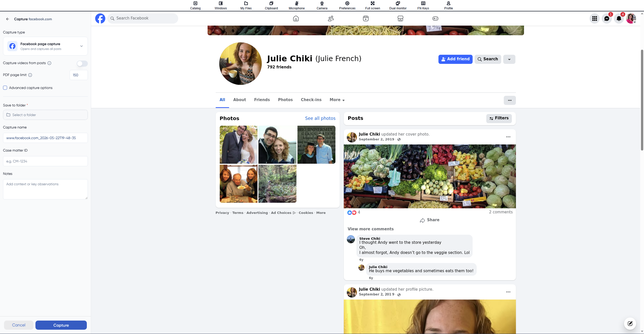
Task: Click the Search Facebook field
Action: 143,18
